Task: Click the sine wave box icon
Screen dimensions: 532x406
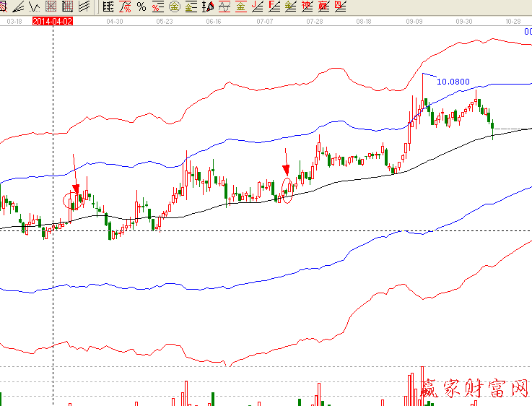Action: click(x=224, y=7)
